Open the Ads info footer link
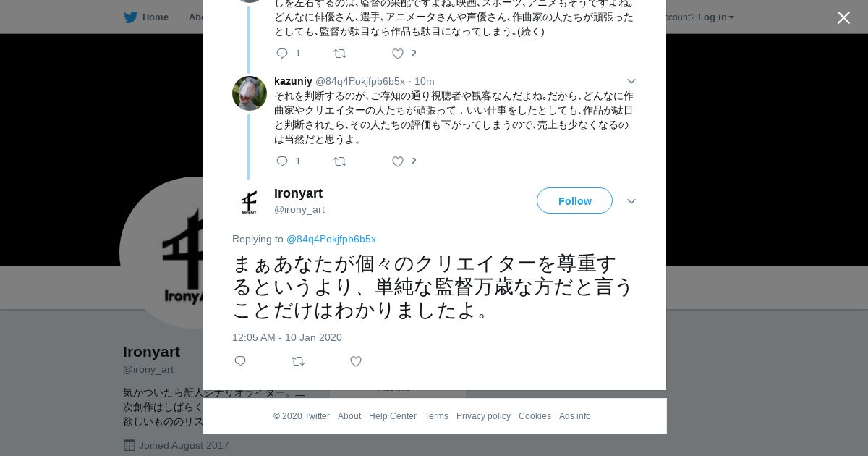Image resolution: width=868 pixels, height=456 pixels. point(575,416)
